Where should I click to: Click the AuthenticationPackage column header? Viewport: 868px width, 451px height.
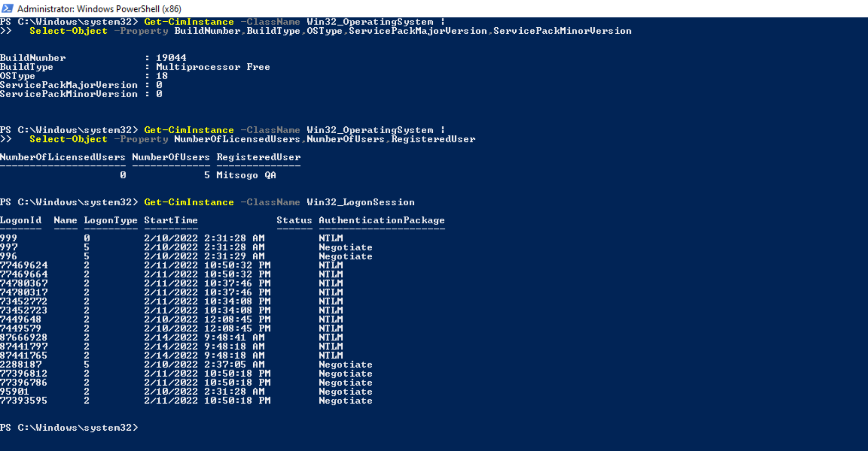click(x=381, y=220)
